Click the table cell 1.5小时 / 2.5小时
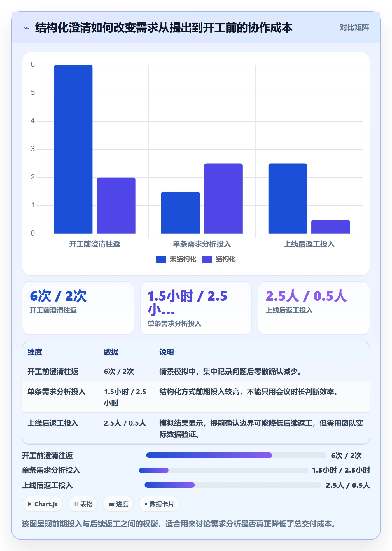The height and width of the screenshot is (551, 392). click(125, 397)
